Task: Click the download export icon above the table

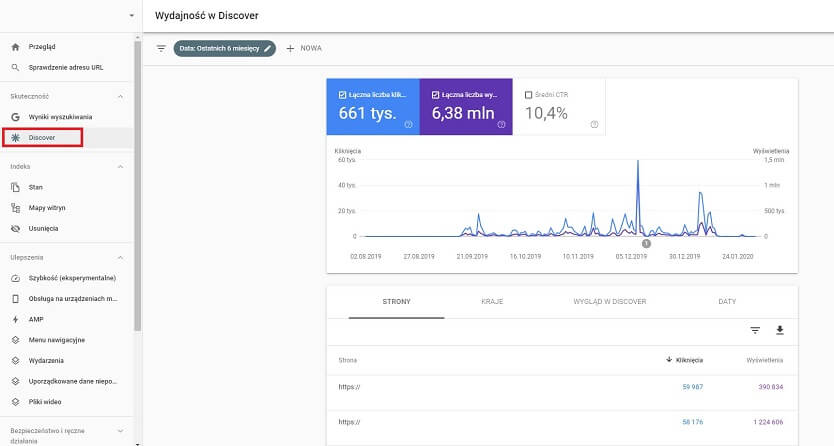Action: click(x=780, y=330)
